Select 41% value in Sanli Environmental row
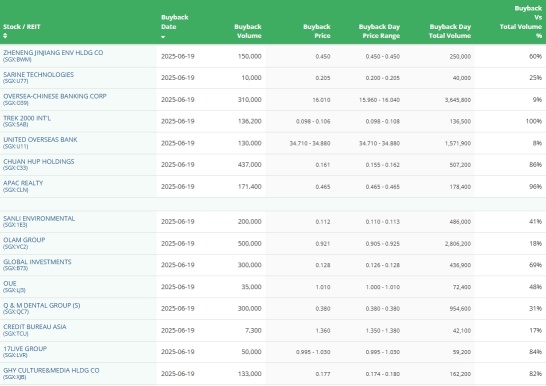Viewport: 546px width, 386px height. 536,222
